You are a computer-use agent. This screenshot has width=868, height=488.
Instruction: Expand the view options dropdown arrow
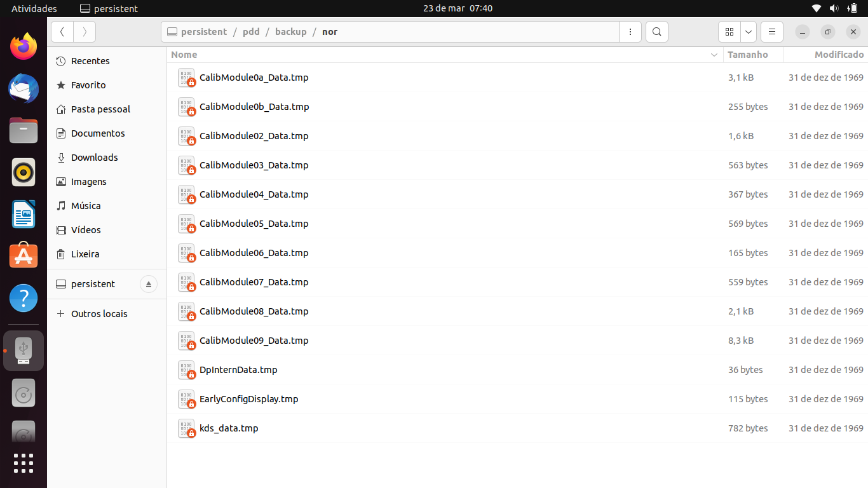749,32
